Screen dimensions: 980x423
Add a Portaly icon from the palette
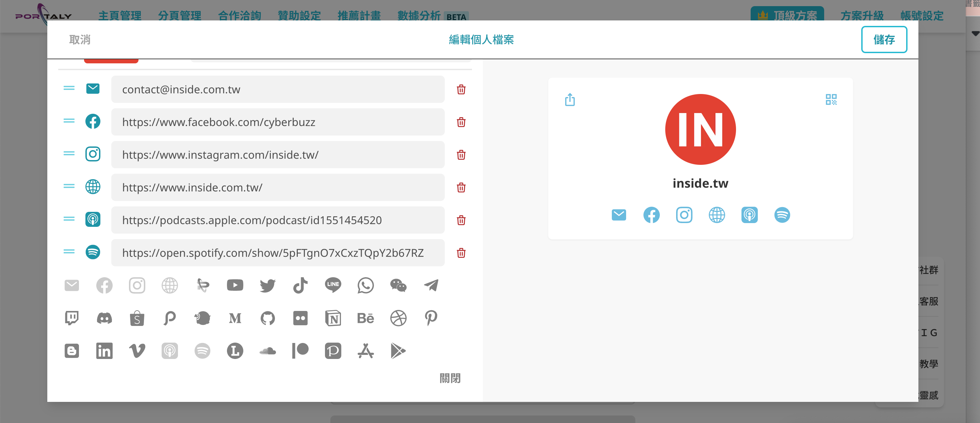[x=202, y=285]
